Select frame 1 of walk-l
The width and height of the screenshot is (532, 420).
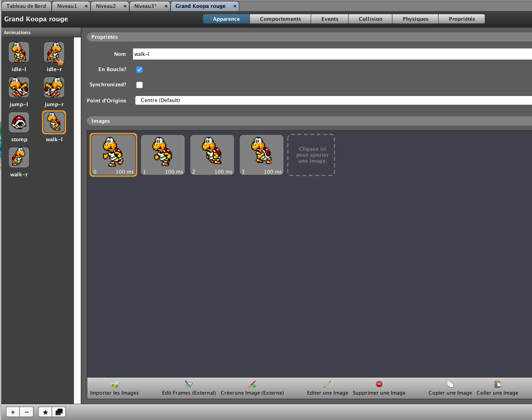click(163, 155)
